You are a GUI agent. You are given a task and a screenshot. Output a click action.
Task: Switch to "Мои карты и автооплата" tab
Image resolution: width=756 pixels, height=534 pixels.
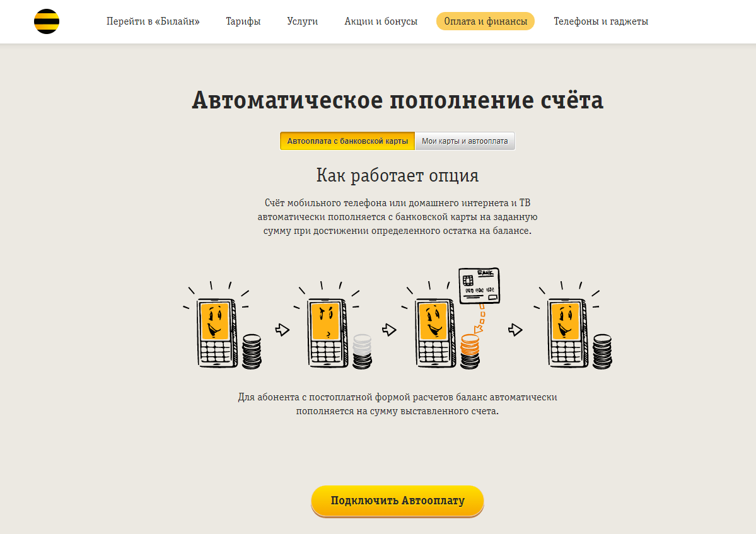point(465,141)
